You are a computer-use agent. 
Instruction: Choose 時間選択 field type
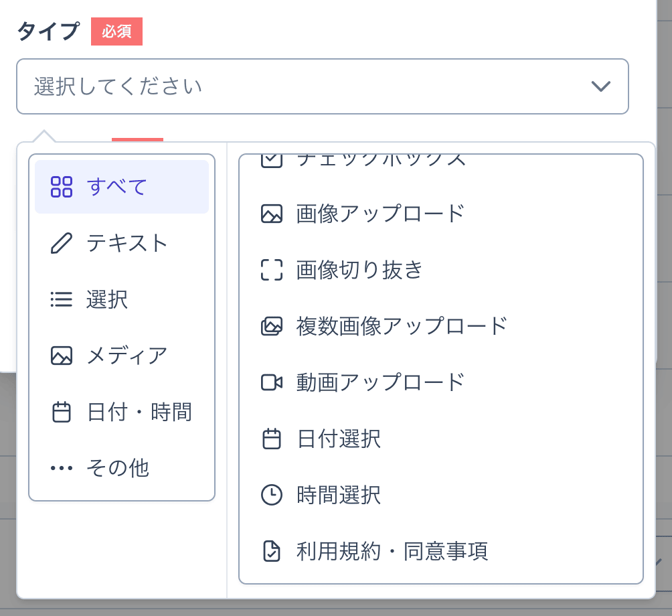tap(441, 495)
